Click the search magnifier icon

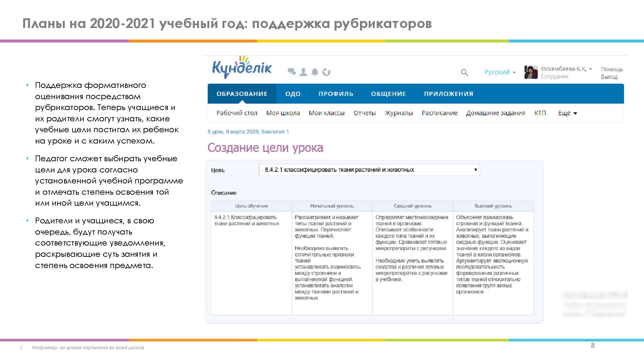pos(464,72)
